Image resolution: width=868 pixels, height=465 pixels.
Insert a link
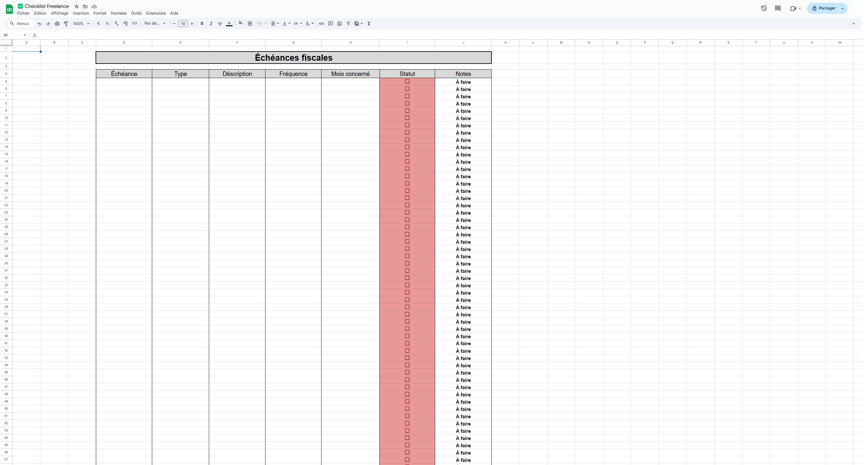click(x=322, y=24)
